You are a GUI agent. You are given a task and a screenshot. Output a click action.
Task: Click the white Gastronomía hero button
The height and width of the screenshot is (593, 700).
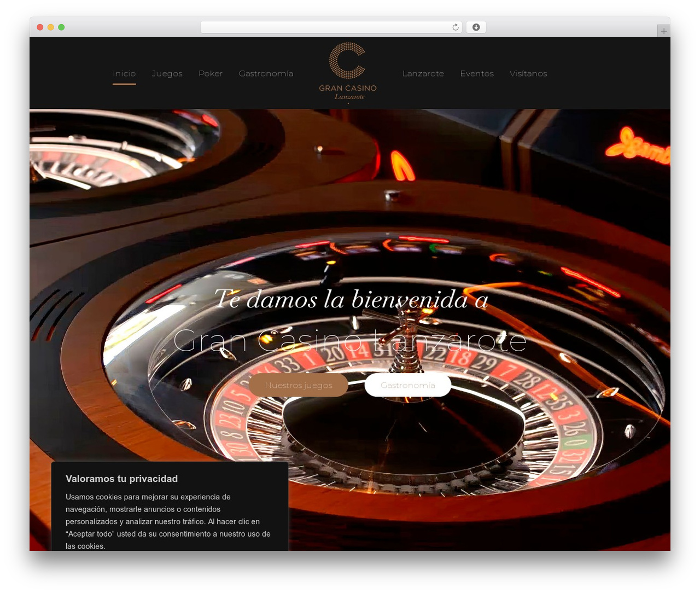pyautogui.click(x=408, y=385)
